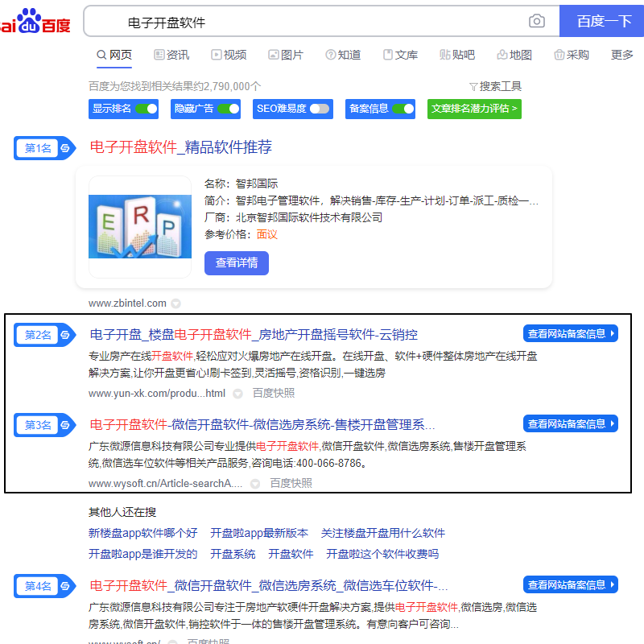This screenshot has width=644, height=644.
Task: Open 百度快照 for wysoft.cn/Article result
Action: [x=291, y=484]
